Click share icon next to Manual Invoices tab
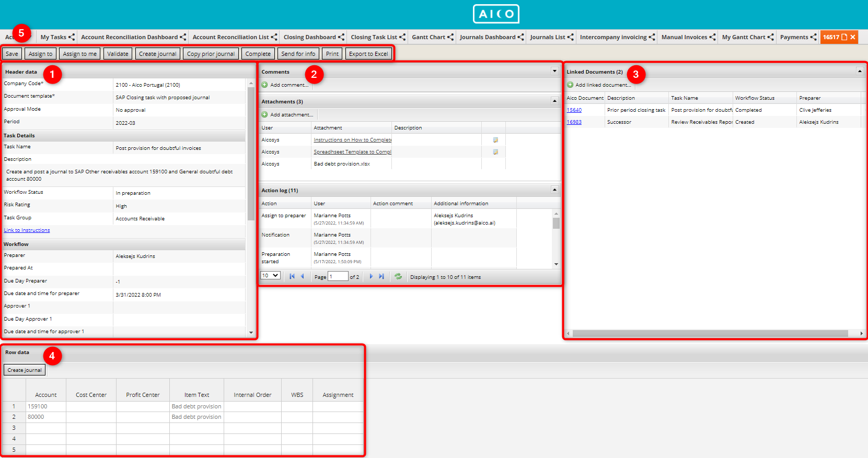The width and height of the screenshot is (868, 458). coord(712,37)
